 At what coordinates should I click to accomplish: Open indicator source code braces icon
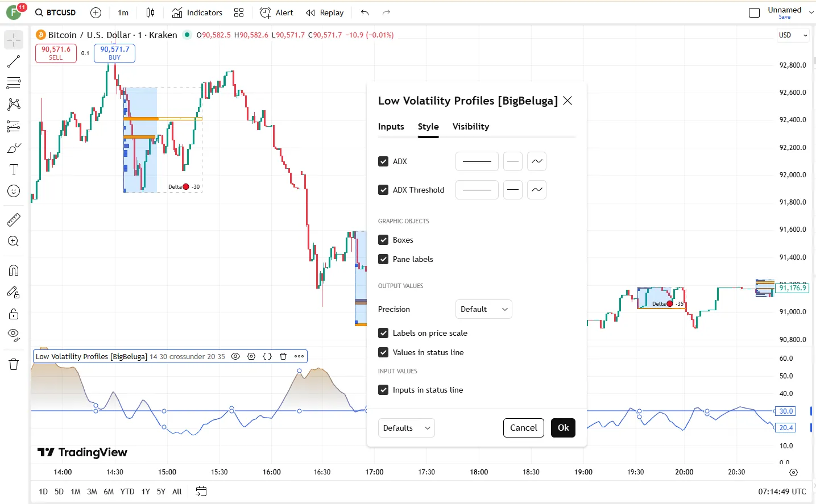click(x=267, y=356)
